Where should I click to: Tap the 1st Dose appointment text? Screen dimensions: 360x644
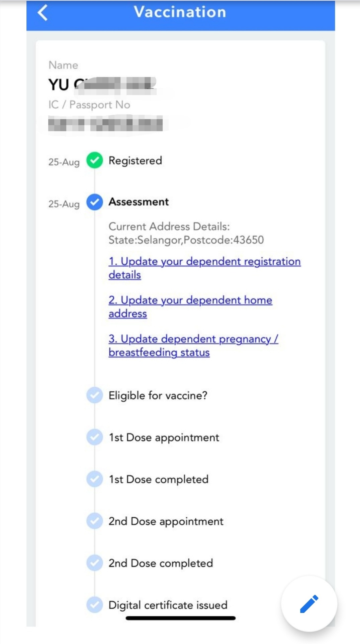pyautogui.click(x=164, y=437)
